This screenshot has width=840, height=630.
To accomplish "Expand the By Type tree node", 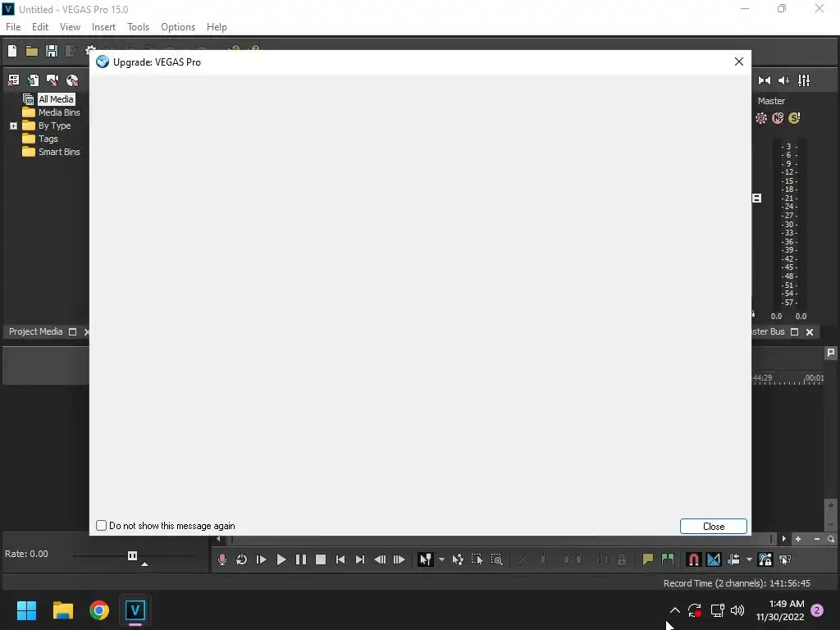I will coord(13,126).
